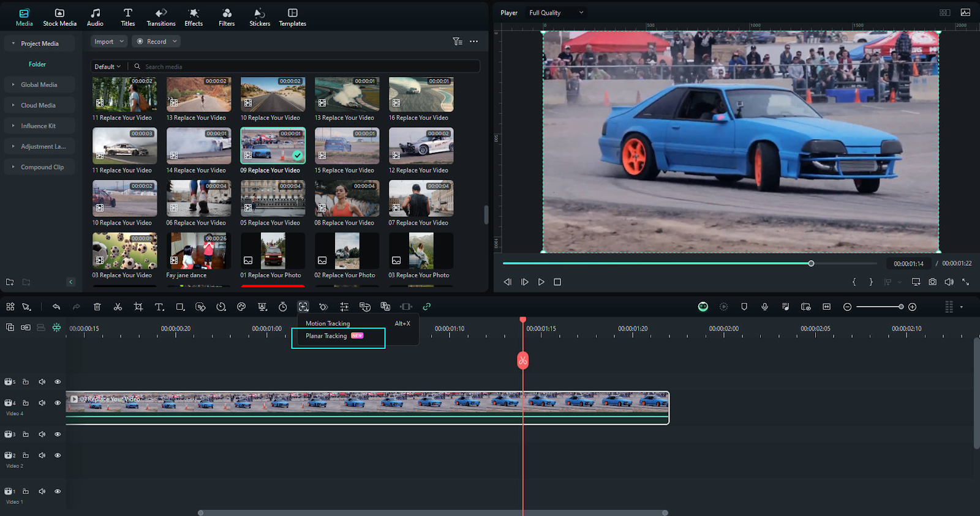Image resolution: width=980 pixels, height=516 pixels.
Task: Start voiceover with the microphone icon
Action: [765, 307]
